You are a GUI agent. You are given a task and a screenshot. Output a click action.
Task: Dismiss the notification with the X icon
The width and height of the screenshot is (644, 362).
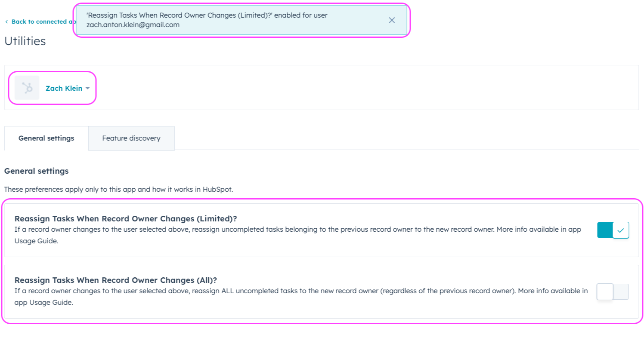pos(392,20)
